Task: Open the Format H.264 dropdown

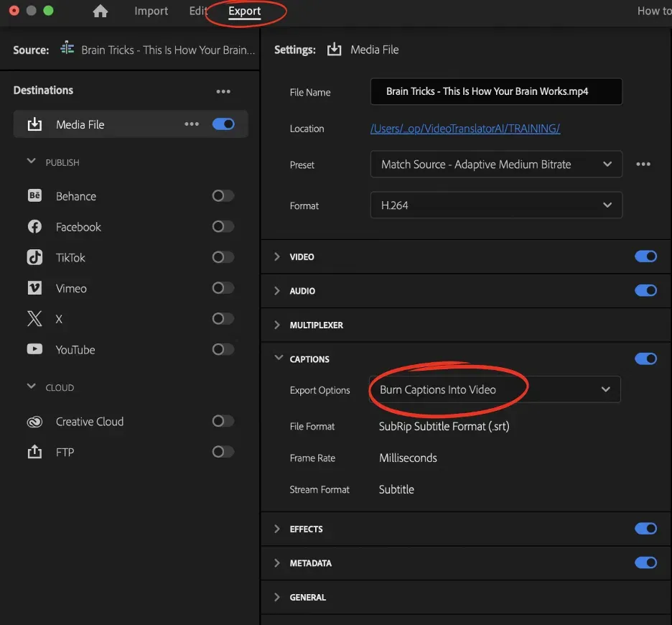Action: pos(496,205)
